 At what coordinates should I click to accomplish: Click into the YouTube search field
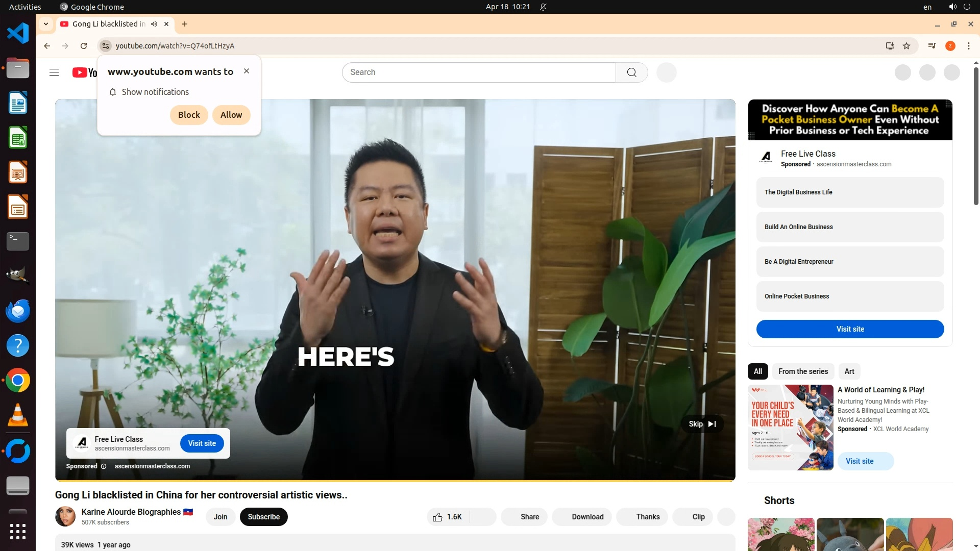[479, 72]
